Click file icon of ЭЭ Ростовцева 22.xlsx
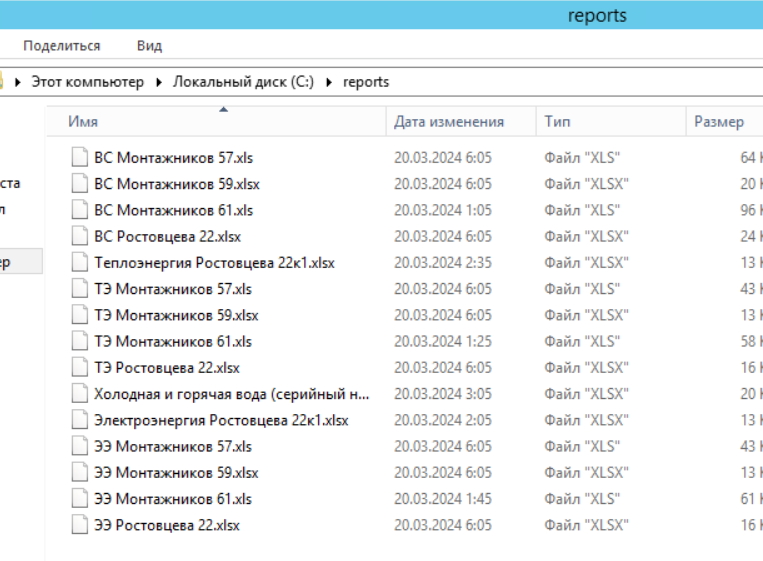The image size is (763, 561). (x=80, y=525)
